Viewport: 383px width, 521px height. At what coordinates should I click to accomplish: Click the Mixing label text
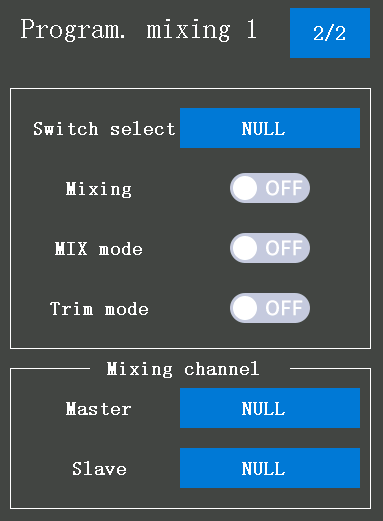[x=99, y=189]
